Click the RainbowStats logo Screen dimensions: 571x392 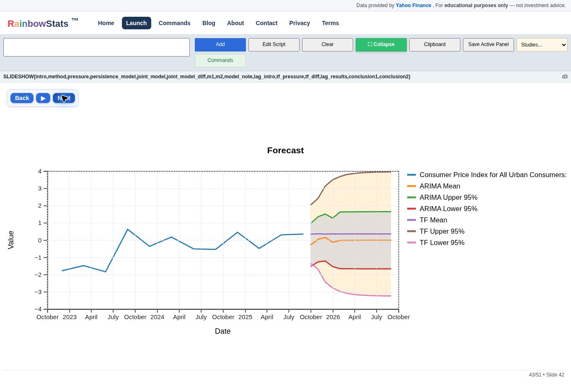pyautogui.click(x=43, y=23)
